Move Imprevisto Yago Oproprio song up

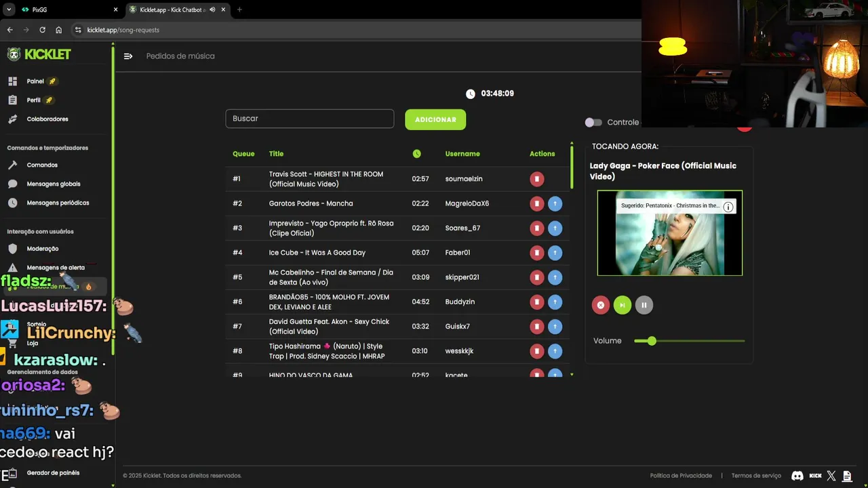555,228
